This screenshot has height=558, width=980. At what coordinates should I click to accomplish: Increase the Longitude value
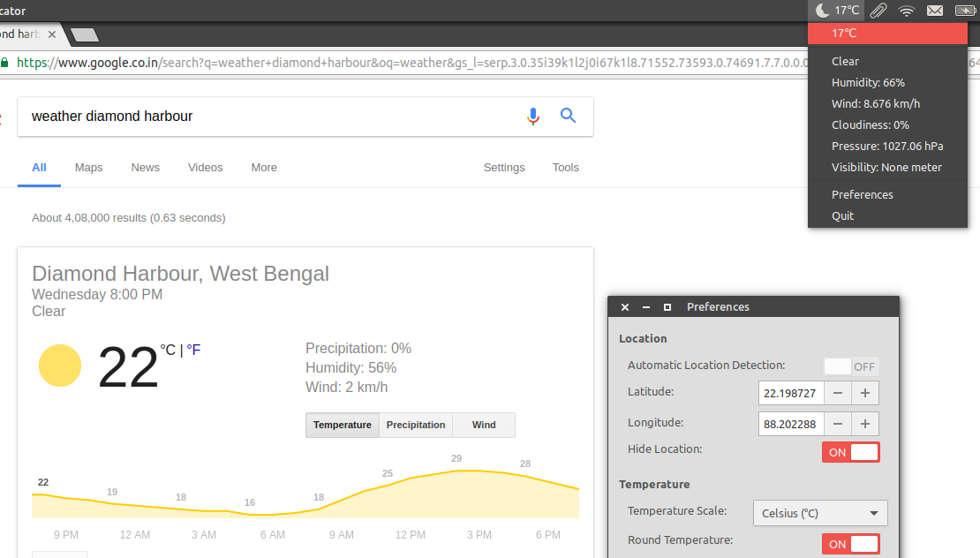point(865,424)
